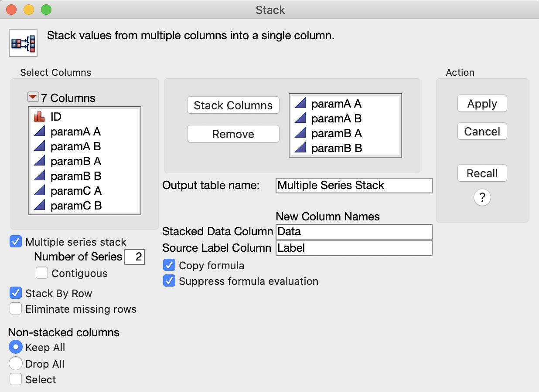539x392 pixels.
Task: Click the Number of Series input box
Action: point(134,257)
